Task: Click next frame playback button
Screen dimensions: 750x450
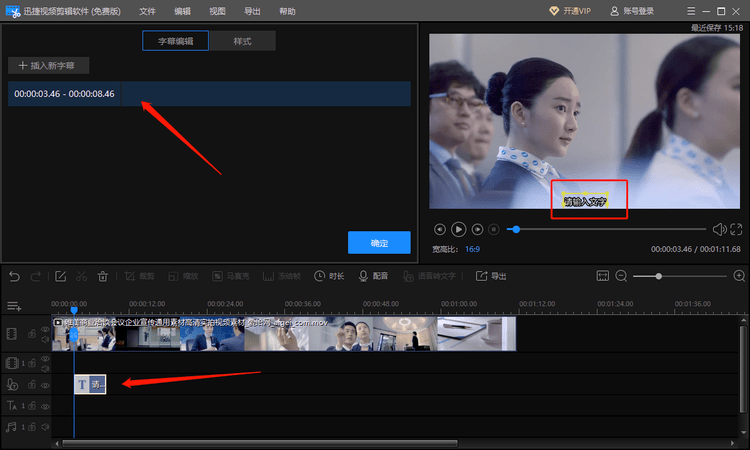Action: tap(477, 230)
